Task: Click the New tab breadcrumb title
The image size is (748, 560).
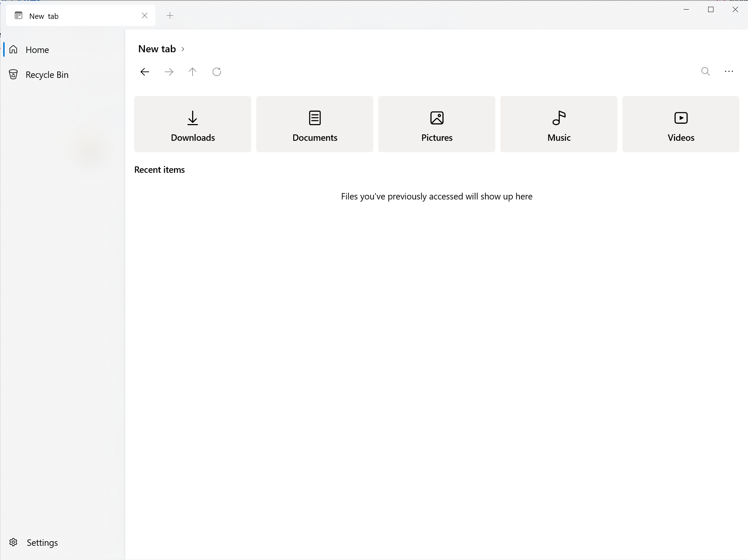Action: pos(157,49)
